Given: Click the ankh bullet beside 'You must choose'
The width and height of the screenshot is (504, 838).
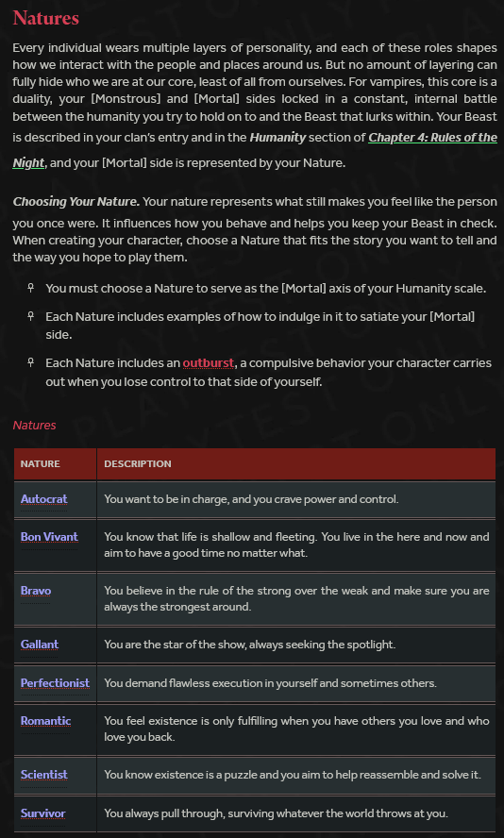Looking at the screenshot, I should [30, 288].
